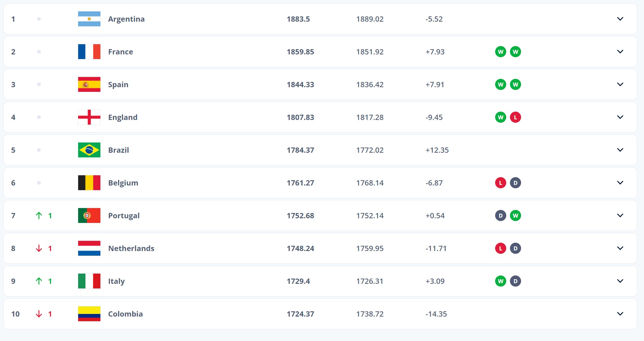Click England's red loss badge
This screenshot has width=644, height=341.
[515, 117]
